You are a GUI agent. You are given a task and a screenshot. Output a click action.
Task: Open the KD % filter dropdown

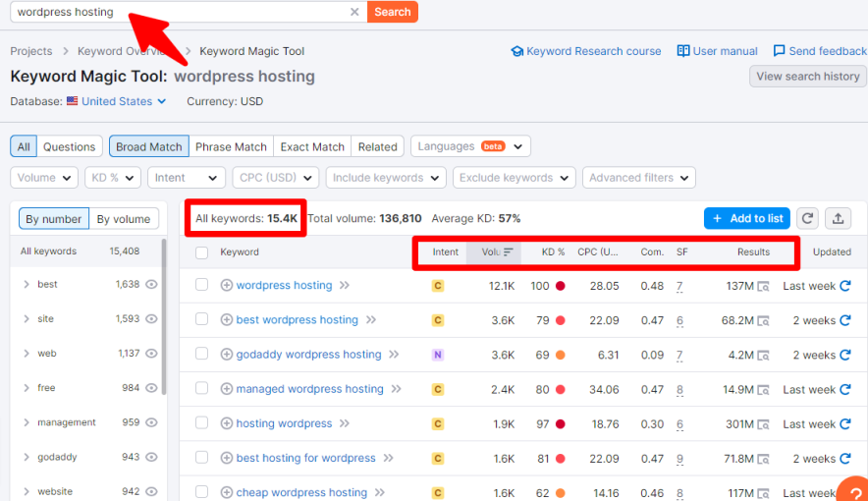click(x=112, y=178)
